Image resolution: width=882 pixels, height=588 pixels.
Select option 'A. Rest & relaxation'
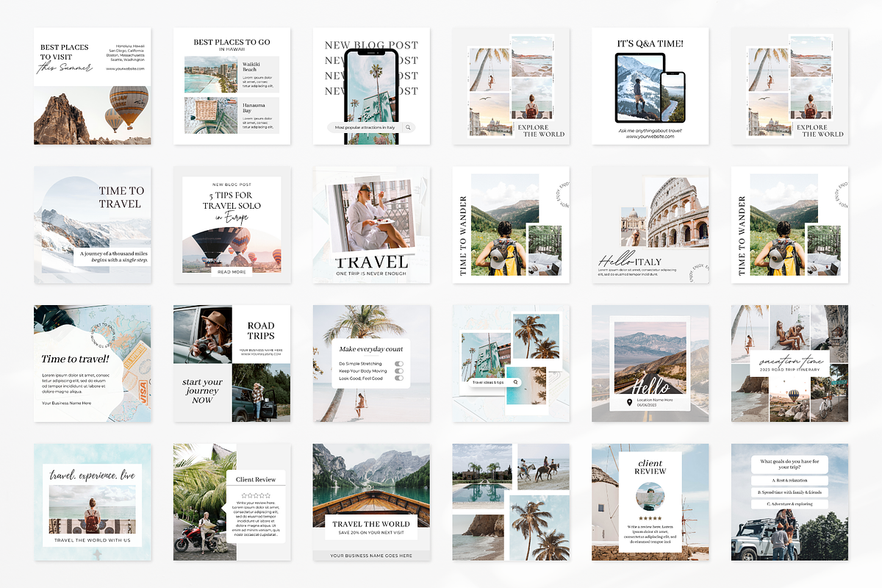(790, 480)
